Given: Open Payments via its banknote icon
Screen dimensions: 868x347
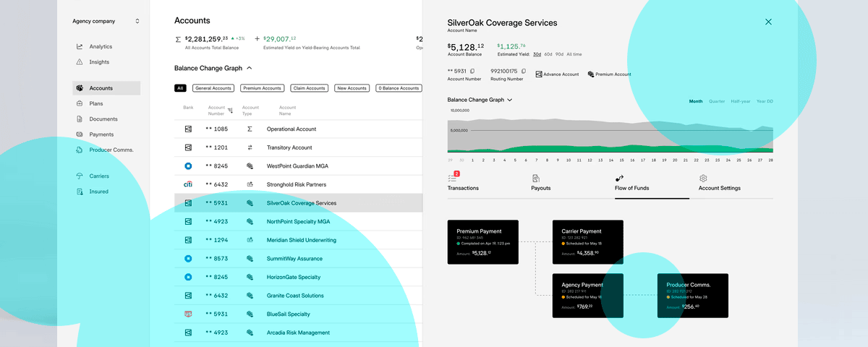Looking at the screenshot, I should 80,134.
